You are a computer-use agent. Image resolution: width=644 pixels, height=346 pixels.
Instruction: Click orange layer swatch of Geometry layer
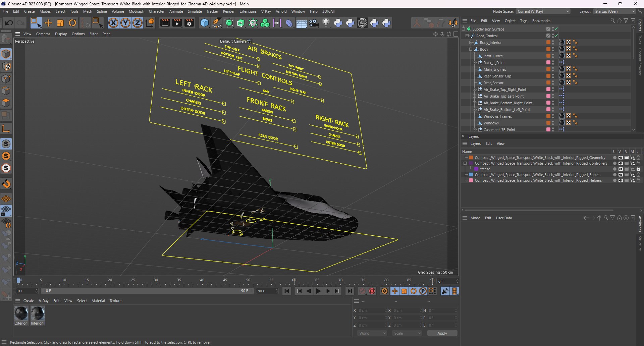click(471, 158)
